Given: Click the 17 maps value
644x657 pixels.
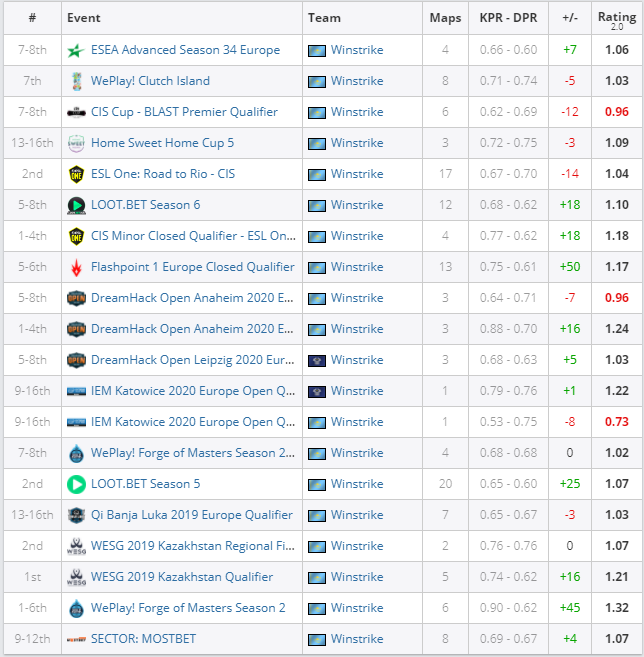Looking at the screenshot, I should click(x=445, y=174).
